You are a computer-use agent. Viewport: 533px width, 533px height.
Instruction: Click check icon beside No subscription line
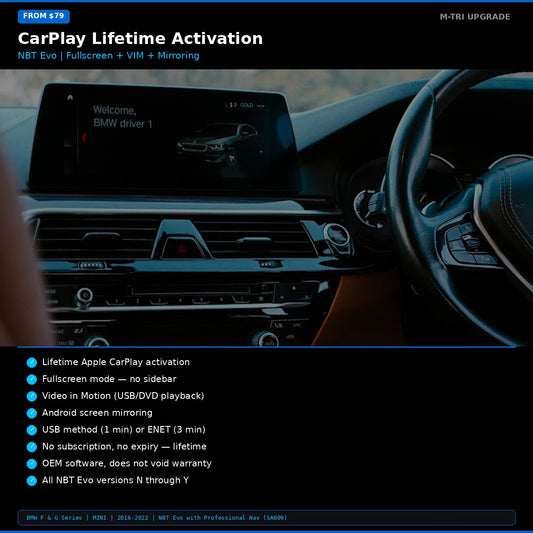click(32, 447)
